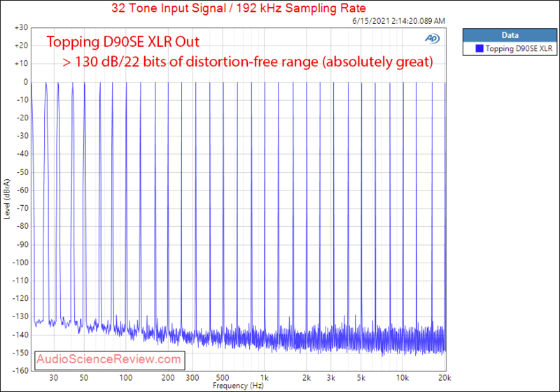This screenshot has width=560, height=392.
Task: Select the 1k frequency axis tick
Action: click(x=263, y=377)
